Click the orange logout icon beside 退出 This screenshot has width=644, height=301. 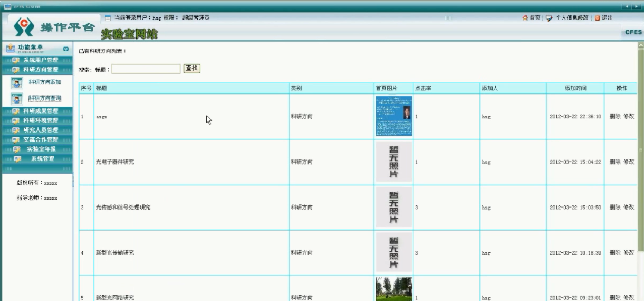598,18
